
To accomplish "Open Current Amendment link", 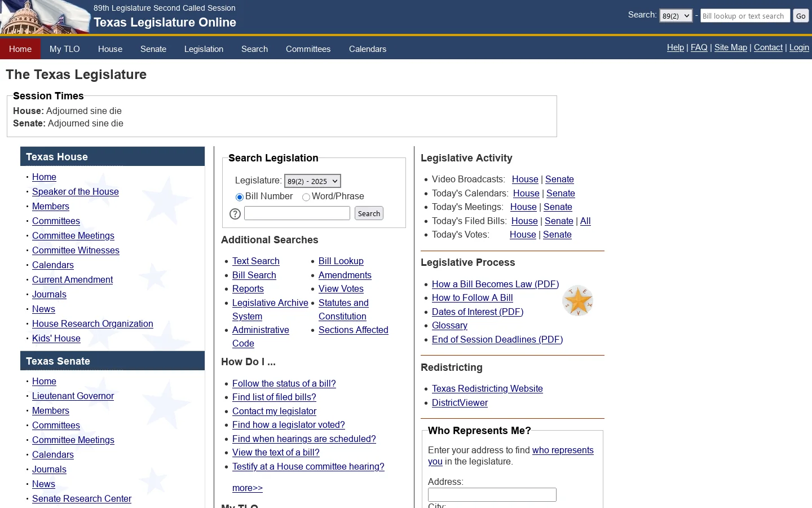I will coord(72,280).
